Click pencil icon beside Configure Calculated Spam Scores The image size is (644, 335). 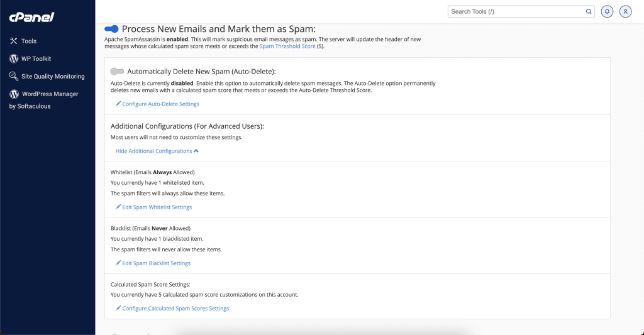pyautogui.click(x=118, y=309)
